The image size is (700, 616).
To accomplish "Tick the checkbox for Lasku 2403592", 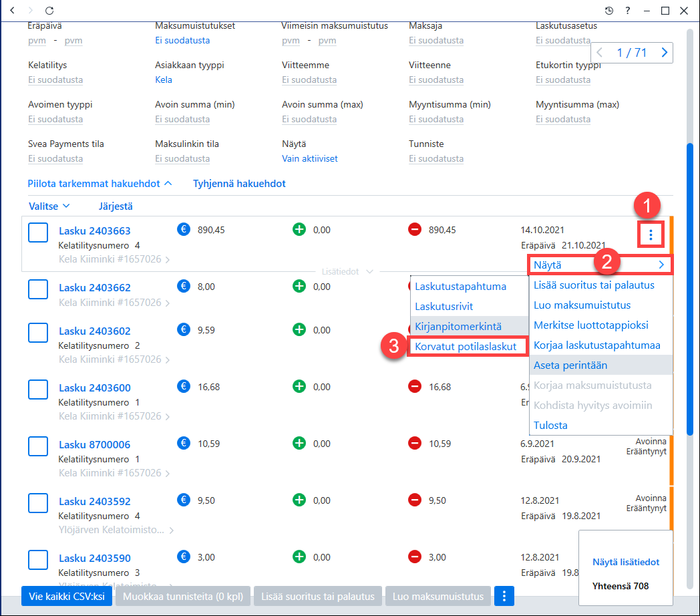I will click(38, 503).
